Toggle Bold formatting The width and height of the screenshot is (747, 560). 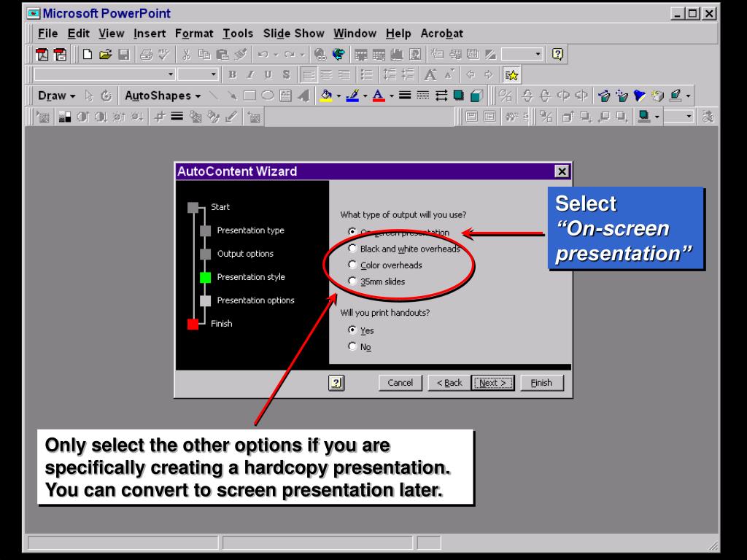pos(232,75)
